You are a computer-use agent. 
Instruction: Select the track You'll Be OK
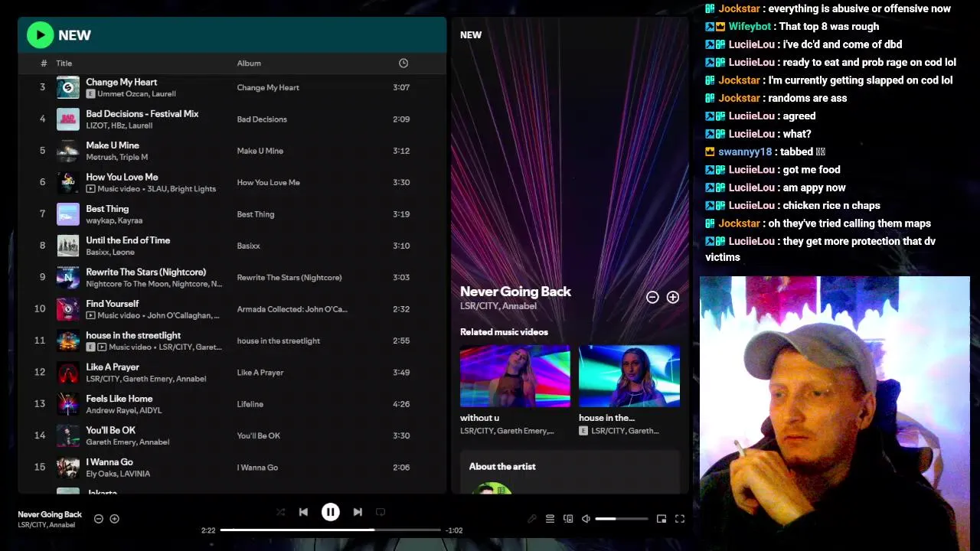[x=110, y=430]
